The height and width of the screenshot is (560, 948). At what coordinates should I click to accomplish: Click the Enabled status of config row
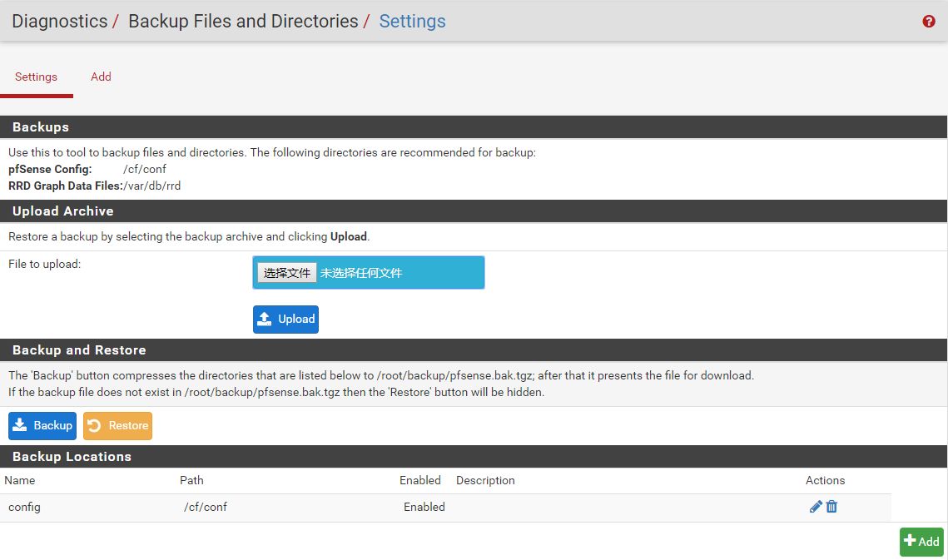point(424,507)
